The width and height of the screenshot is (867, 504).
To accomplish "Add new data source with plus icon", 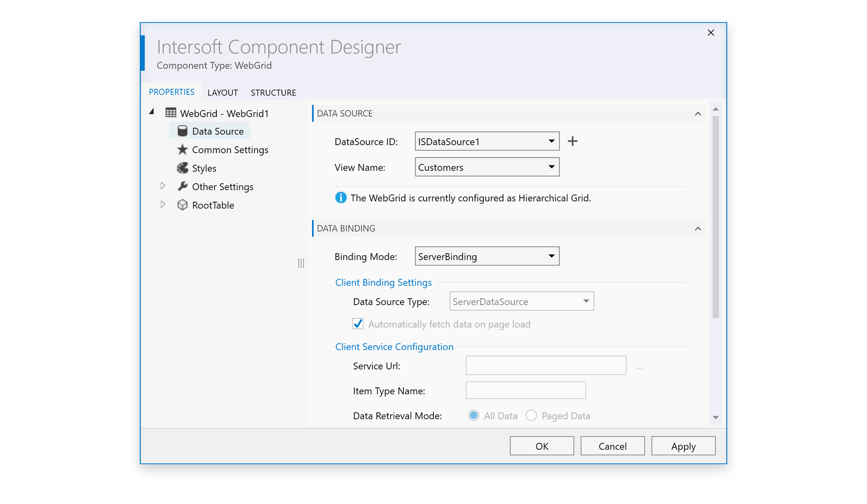I will pyautogui.click(x=572, y=141).
